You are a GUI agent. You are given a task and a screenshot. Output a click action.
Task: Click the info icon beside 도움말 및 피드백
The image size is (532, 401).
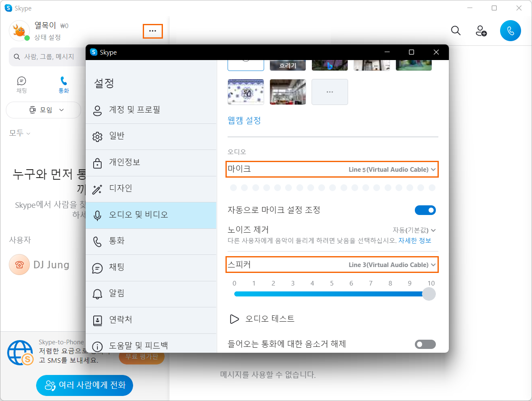[97, 347]
